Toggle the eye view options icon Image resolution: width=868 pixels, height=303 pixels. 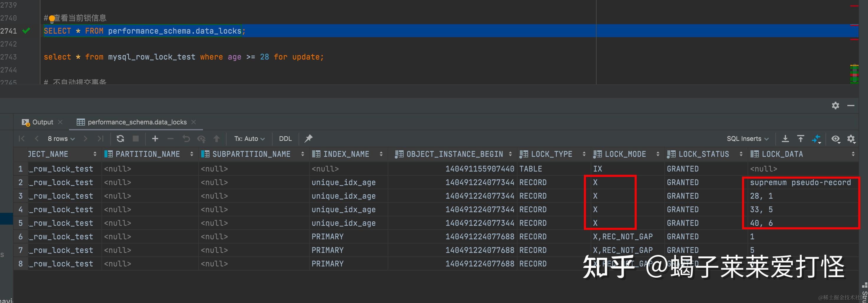835,139
